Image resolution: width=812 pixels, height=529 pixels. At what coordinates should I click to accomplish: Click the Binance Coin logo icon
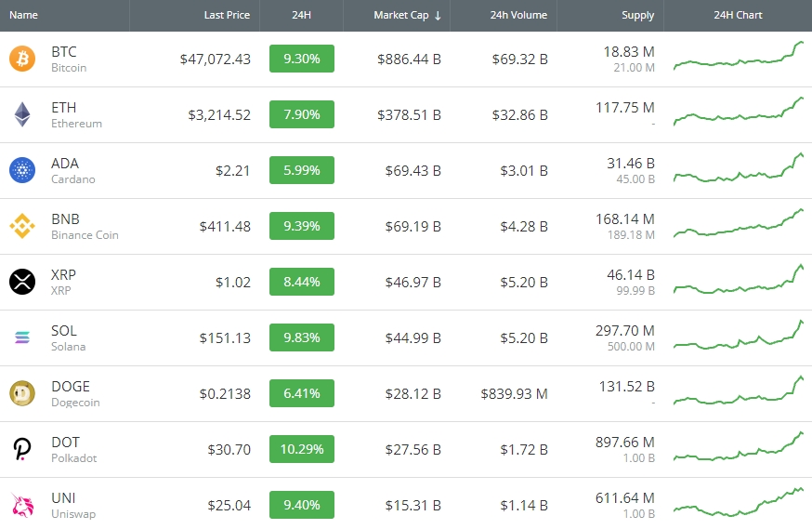coord(21,227)
